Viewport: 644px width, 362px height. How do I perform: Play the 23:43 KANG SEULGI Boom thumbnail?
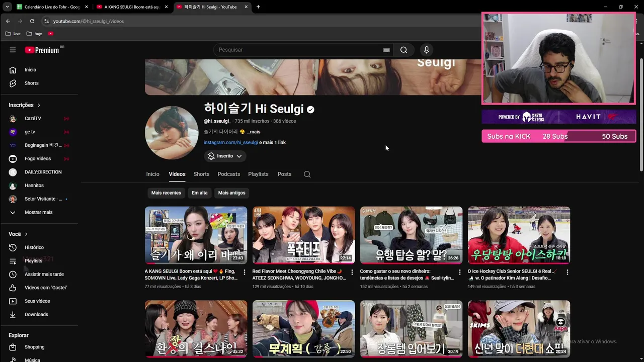click(x=196, y=235)
